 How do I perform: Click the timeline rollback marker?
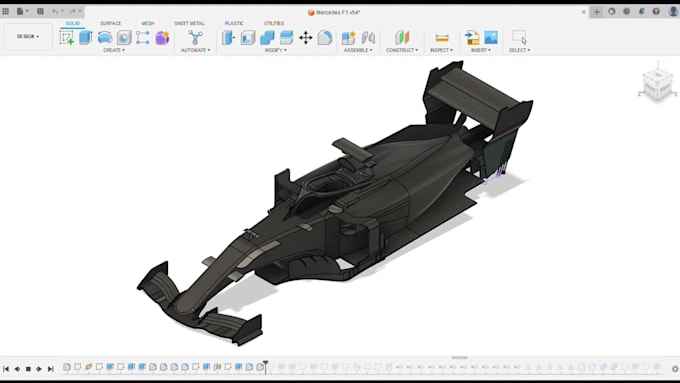265,367
